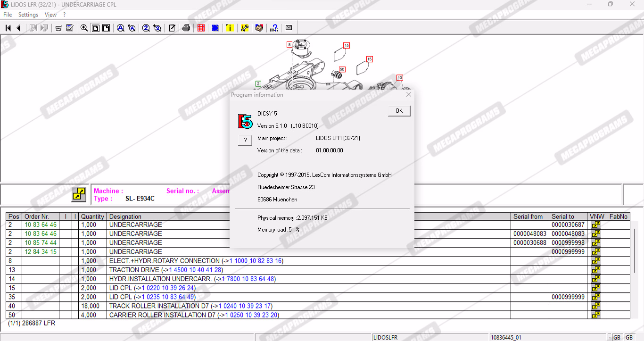Click VNW icon in HYDR.INSTALLATION UNDERCARR. row
644x341 pixels.
tap(596, 279)
